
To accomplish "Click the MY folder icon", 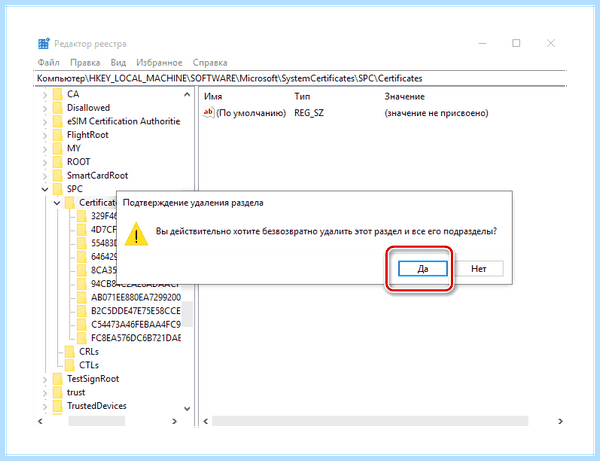I will pyautogui.click(x=57, y=148).
